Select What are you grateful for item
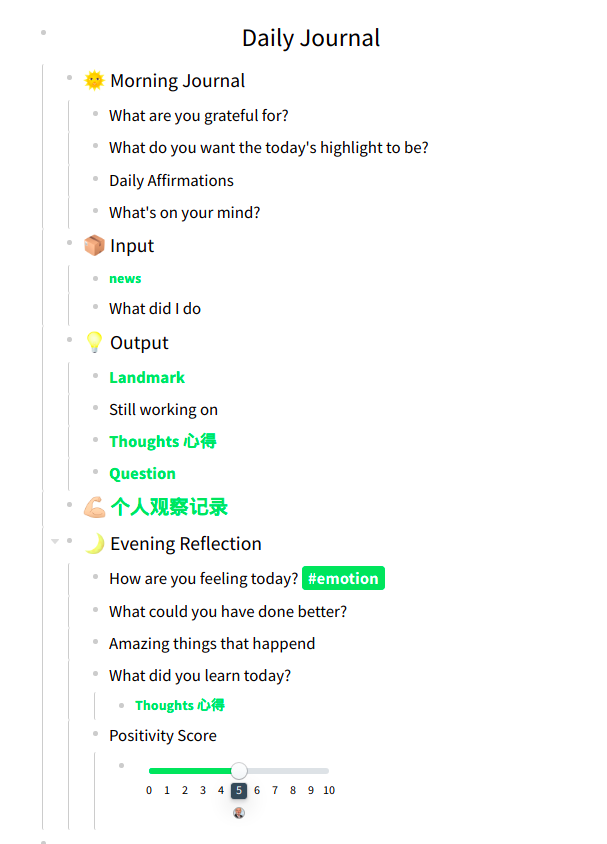 coord(199,116)
